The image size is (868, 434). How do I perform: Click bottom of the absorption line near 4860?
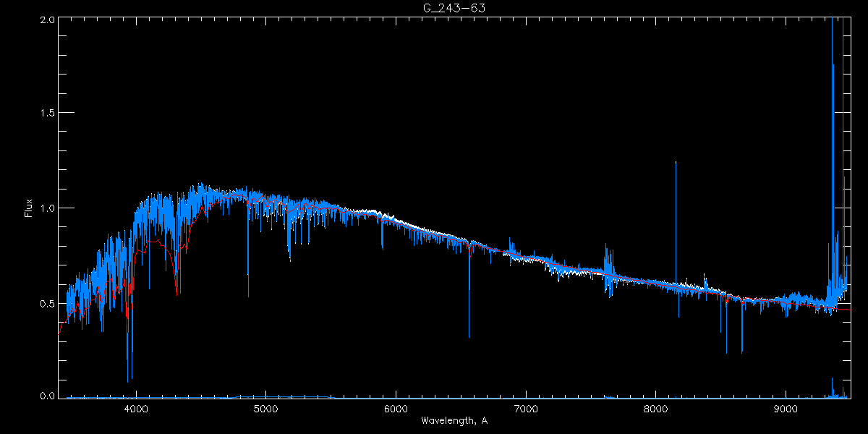pyautogui.click(x=248, y=295)
